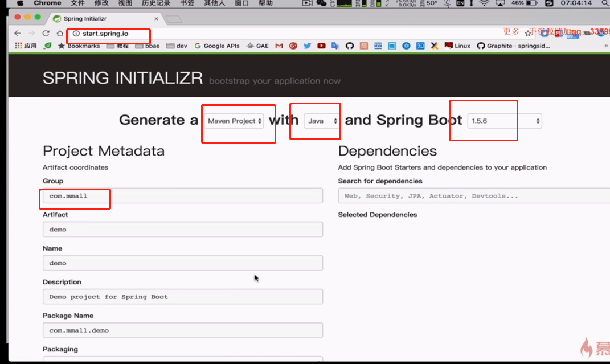Open the Bookmarks star folder
610x364 pixels.
pyautogui.click(x=79, y=46)
